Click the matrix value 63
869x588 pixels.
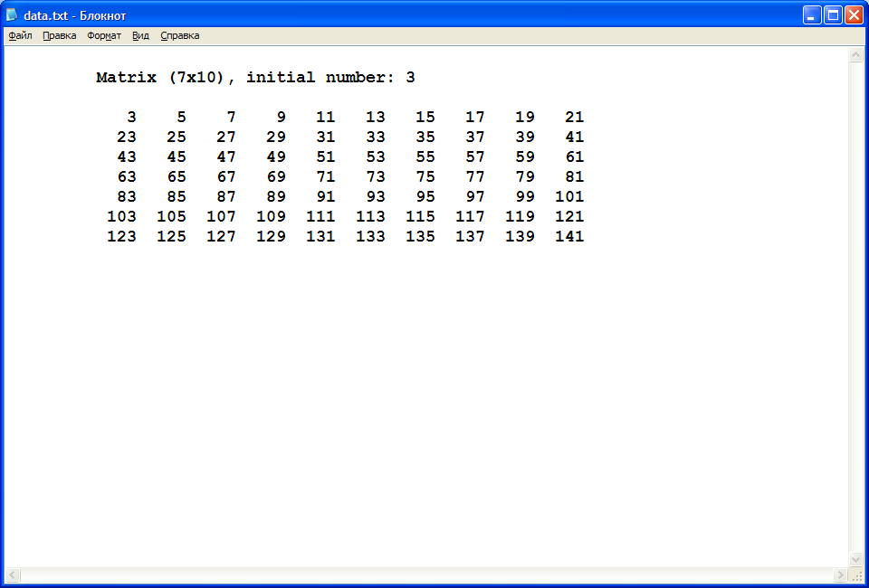click(x=127, y=177)
